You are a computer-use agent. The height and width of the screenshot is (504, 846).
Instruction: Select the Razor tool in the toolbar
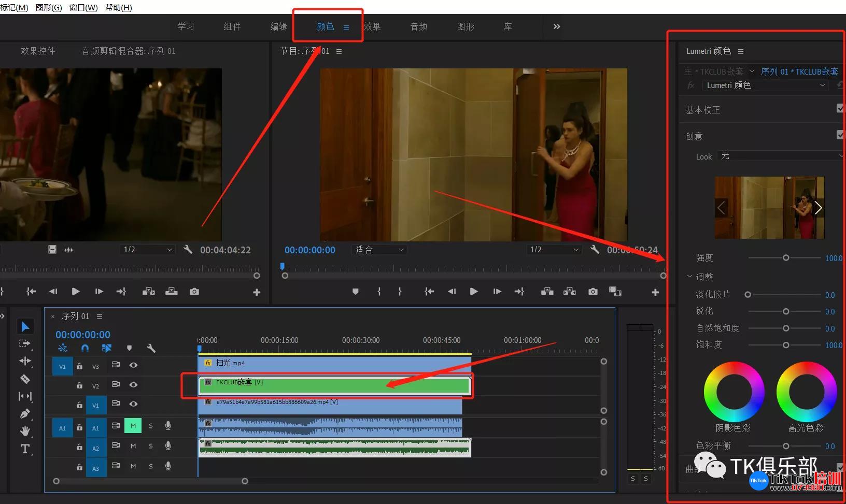(25, 379)
